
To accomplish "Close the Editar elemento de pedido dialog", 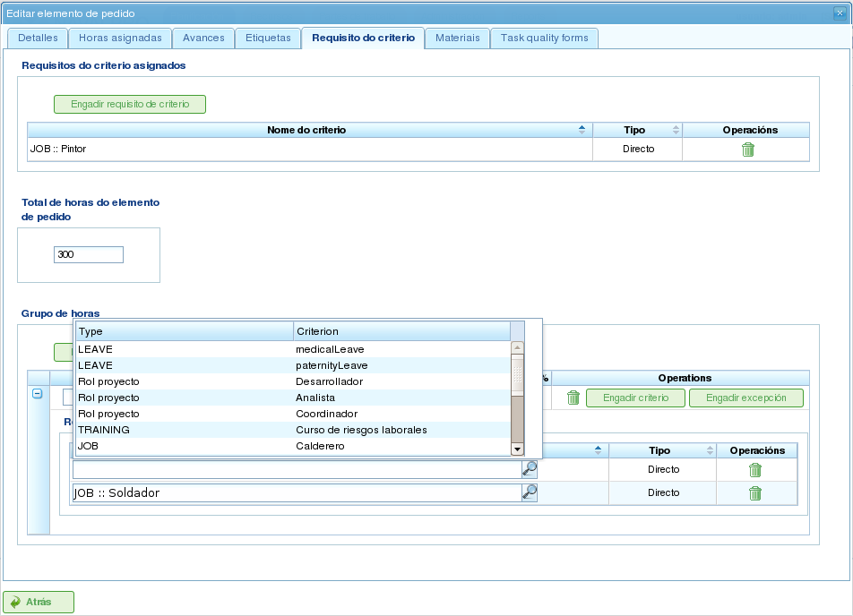I will coord(840,13).
